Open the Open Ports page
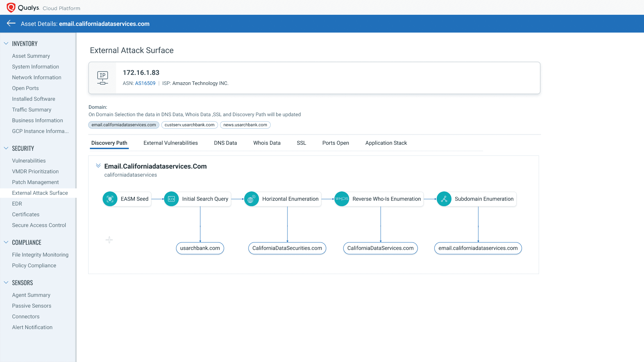This screenshot has width=644, height=362. [x=25, y=88]
